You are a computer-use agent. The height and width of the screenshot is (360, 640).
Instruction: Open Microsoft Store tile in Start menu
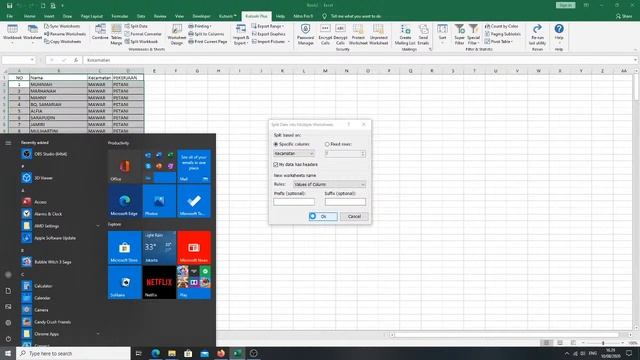pos(124,247)
